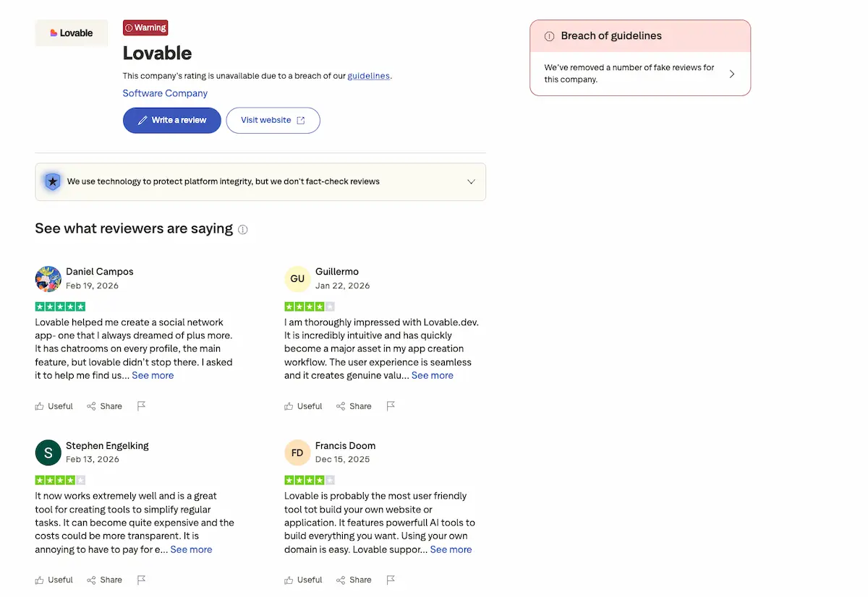Expand Daniel Campos' review with See more
The height and width of the screenshot is (597, 868).
tap(153, 375)
